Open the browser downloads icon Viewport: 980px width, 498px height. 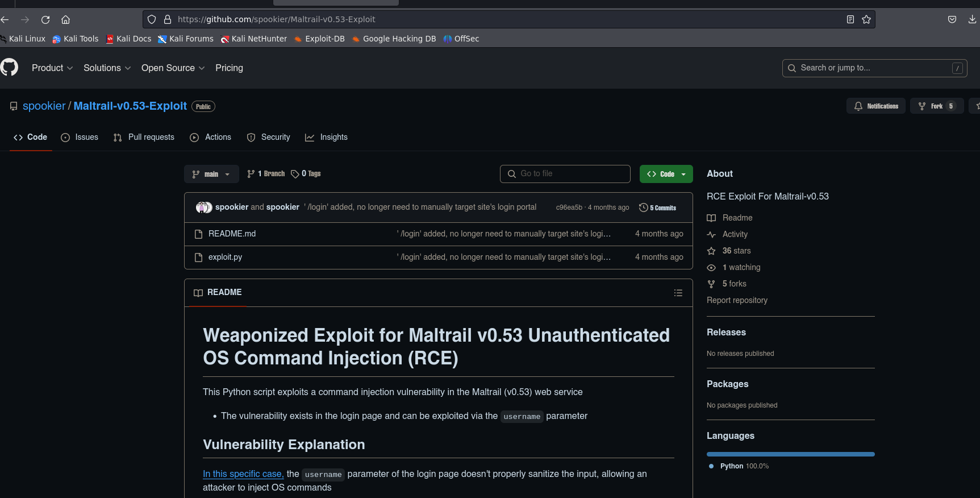(x=972, y=19)
